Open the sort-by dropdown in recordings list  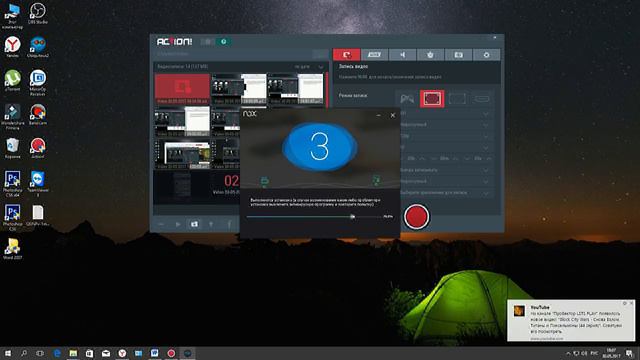pyautogui.click(x=309, y=67)
